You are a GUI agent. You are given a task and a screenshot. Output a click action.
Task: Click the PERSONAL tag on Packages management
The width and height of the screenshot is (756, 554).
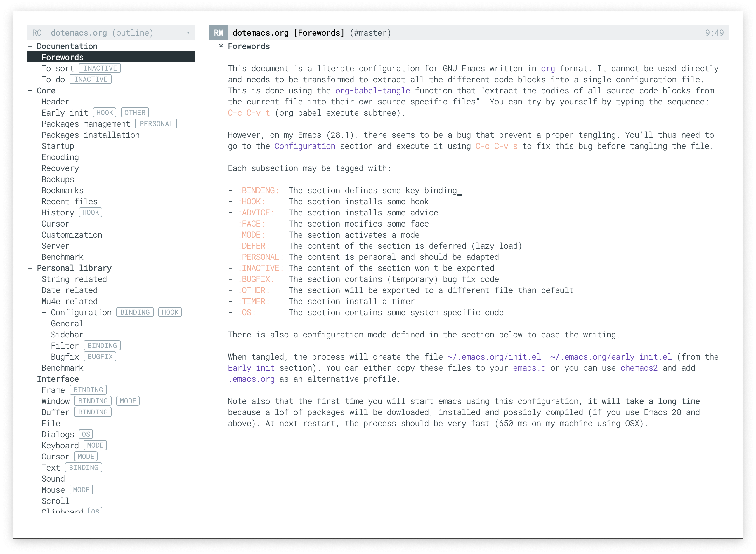pos(155,123)
